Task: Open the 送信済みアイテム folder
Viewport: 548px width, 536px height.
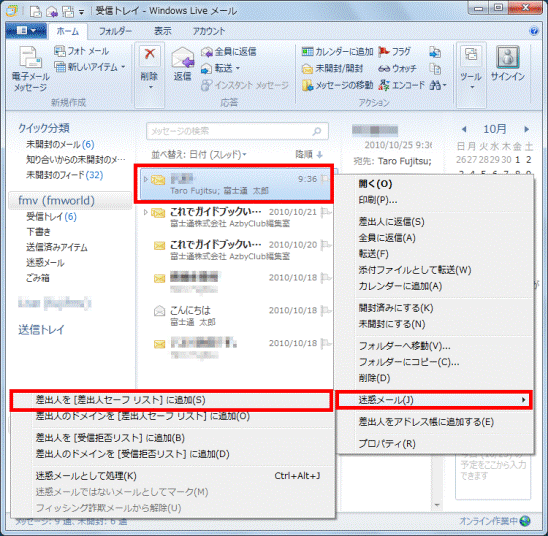Action: (x=57, y=247)
